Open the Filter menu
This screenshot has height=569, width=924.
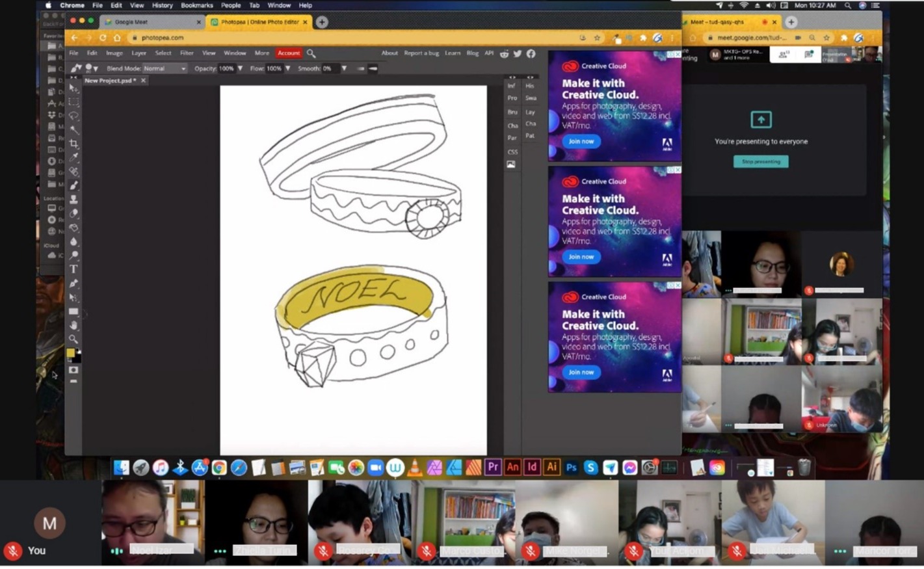pyautogui.click(x=187, y=53)
